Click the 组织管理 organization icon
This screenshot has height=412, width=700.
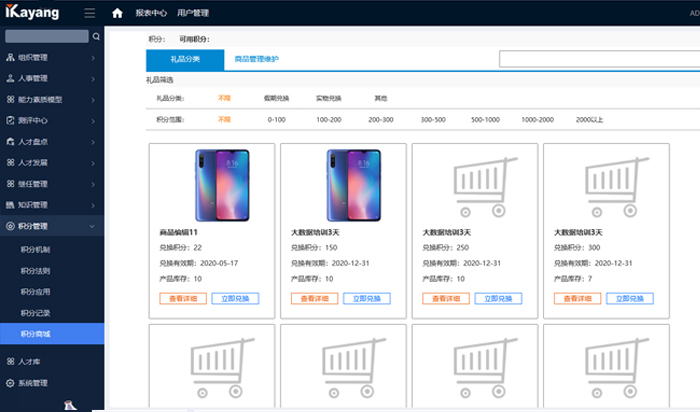click(x=10, y=58)
